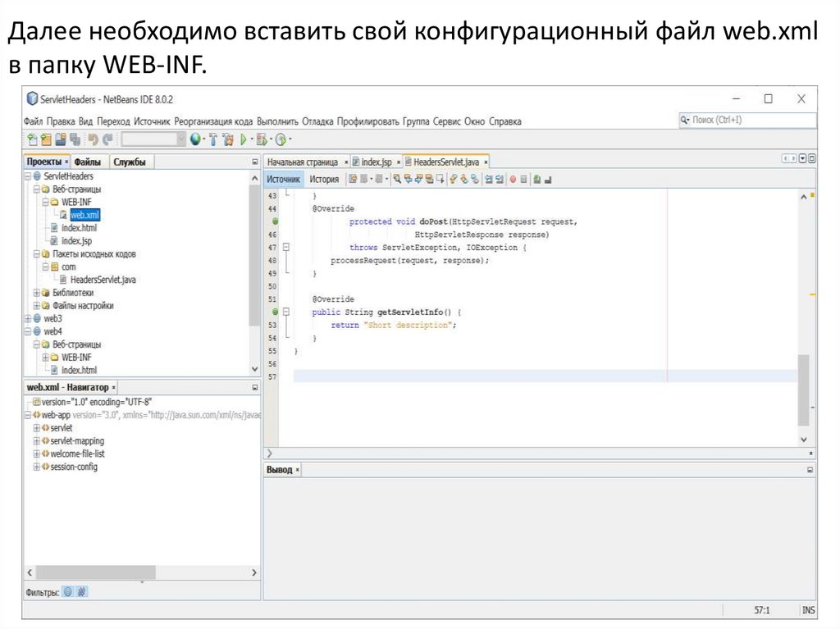Open the project configuration dropdown
Screen dimensions: 840x629
click(x=153, y=139)
